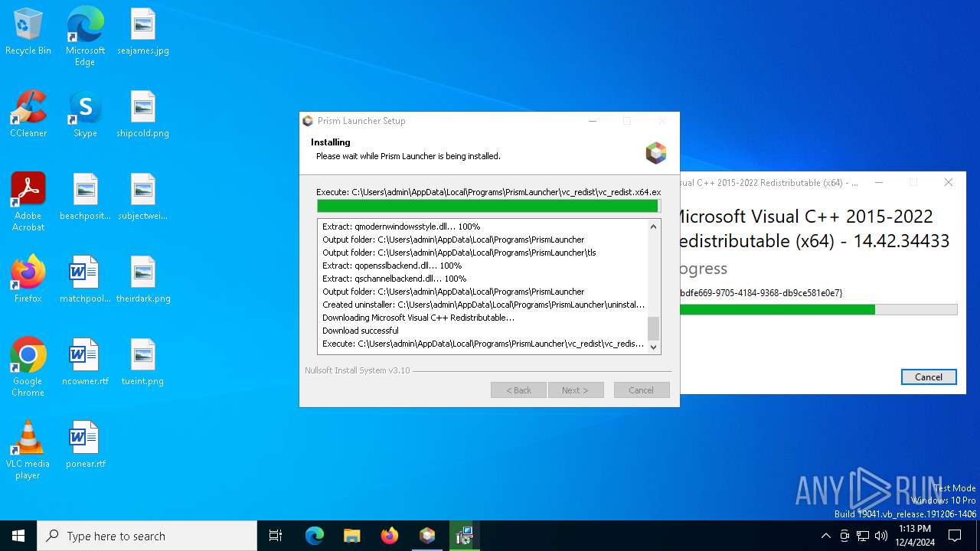Select log line 'Download successful'
Viewport: 980px width, 551px height.
361,331
